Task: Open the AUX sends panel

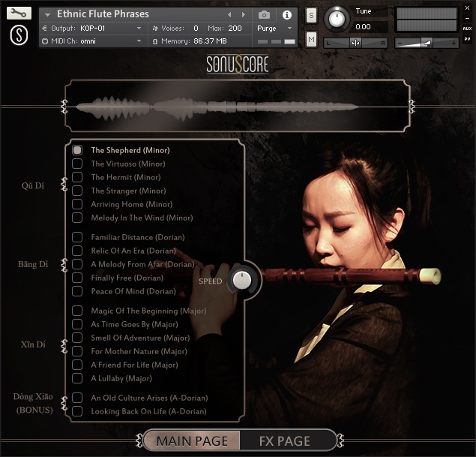Action: [x=467, y=29]
